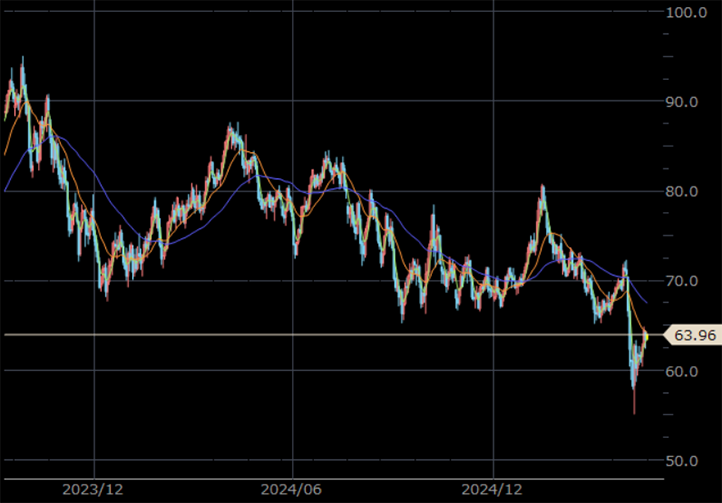Click the blue moving average line's left start
Image resolution: width=722 pixels, height=503 pixels.
[6, 189]
